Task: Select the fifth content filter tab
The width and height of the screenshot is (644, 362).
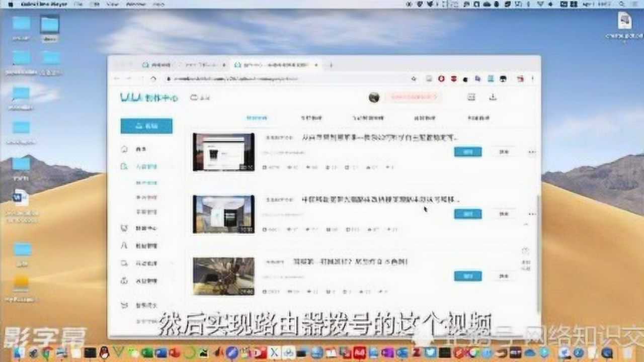Action: coord(478,118)
